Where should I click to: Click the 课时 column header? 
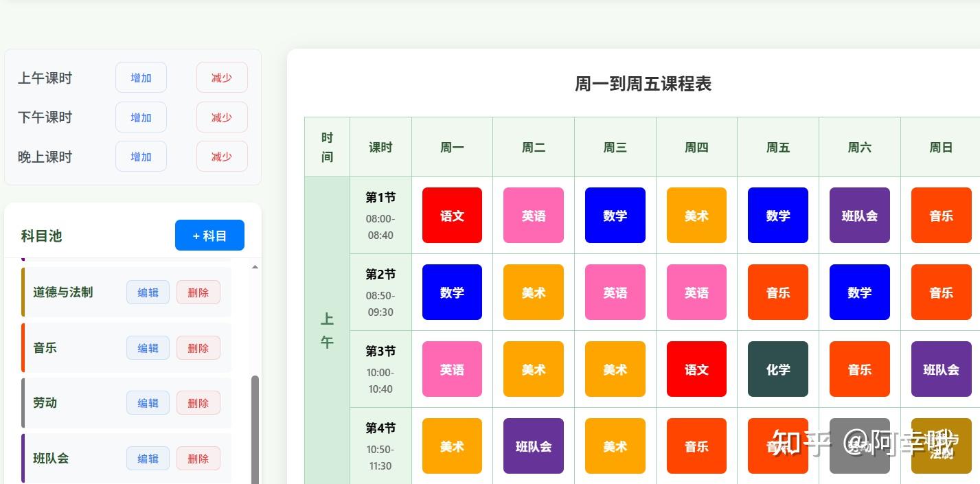point(380,147)
